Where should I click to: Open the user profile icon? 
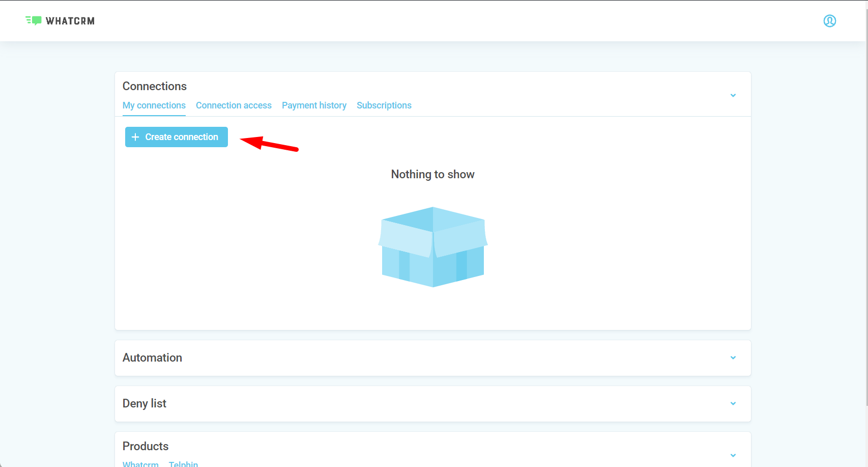[x=829, y=21]
